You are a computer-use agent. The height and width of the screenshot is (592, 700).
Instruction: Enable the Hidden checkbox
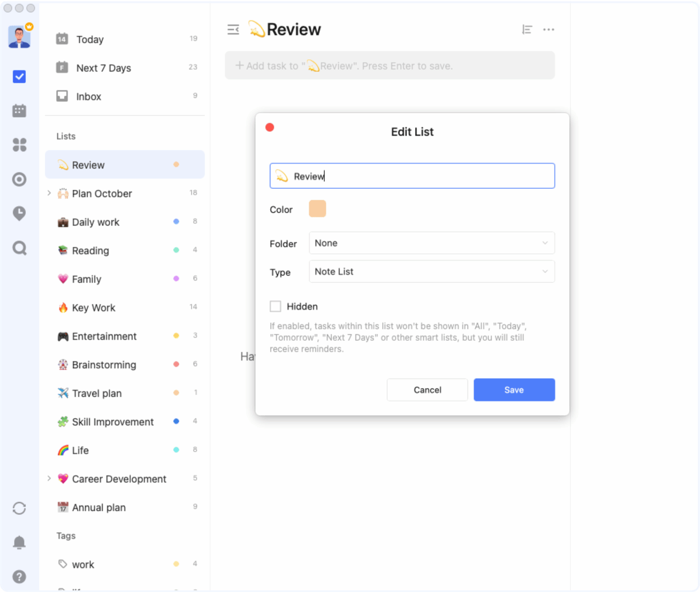coord(276,306)
